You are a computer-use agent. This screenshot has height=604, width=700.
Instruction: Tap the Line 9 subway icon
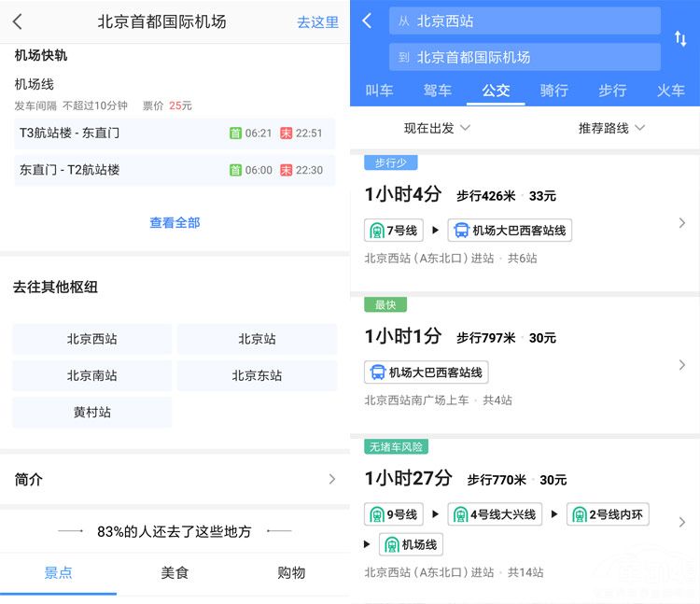tap(377, 514)
